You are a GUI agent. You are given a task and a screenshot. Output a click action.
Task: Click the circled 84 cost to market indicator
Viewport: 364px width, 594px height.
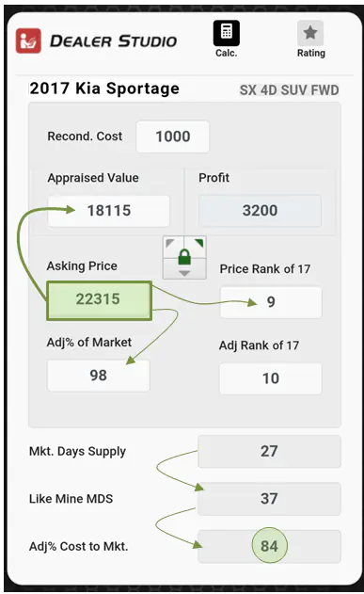pos(269,545)
